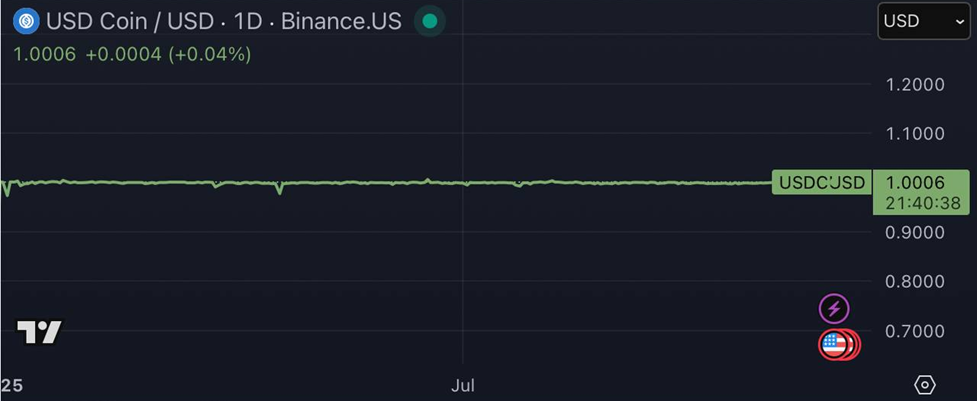
Task: Click the Binance.US exchange name in the title
Action: [341, 21]
